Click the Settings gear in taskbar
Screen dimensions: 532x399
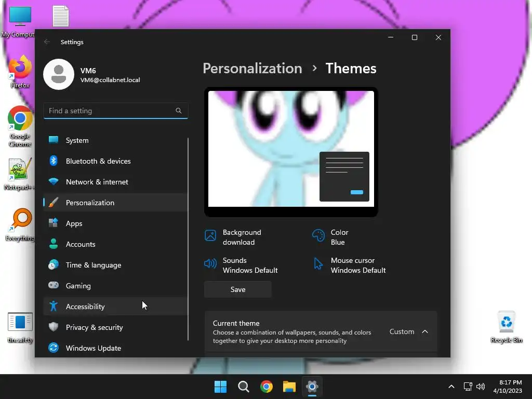click(312, 387)
